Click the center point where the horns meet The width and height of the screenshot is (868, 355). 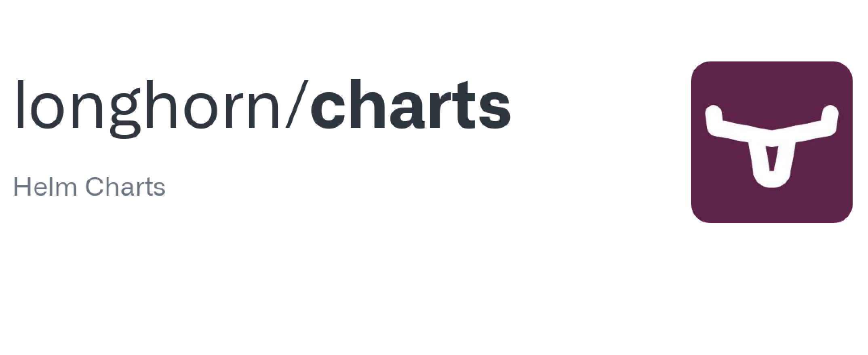[x=772, y=137]
